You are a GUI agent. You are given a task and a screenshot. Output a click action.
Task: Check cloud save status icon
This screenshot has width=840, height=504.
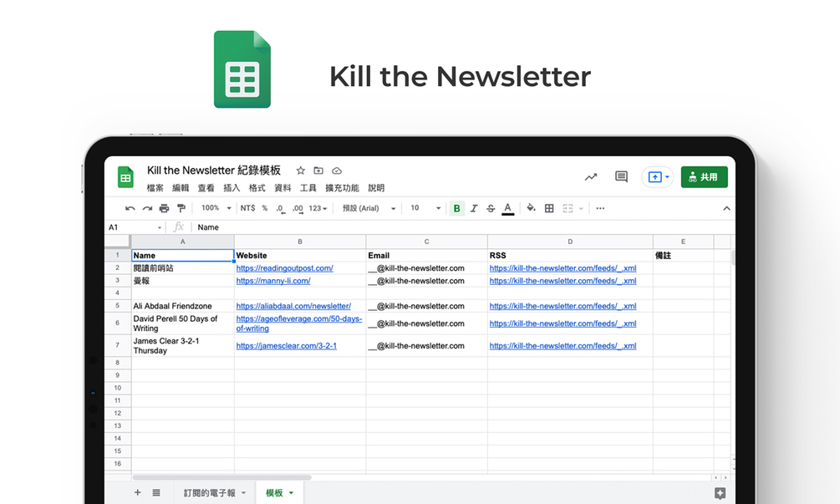tap(337, 171)
